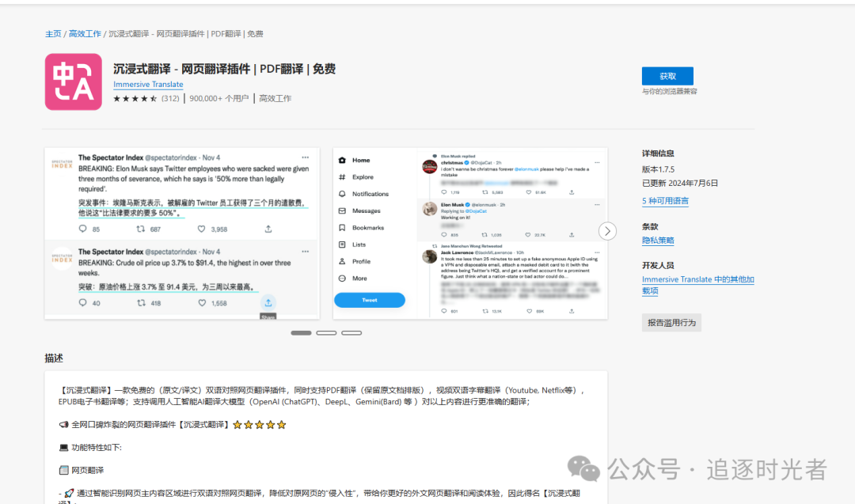
Task: Open the 5 种可用语言 link
Action: (665, 201)
